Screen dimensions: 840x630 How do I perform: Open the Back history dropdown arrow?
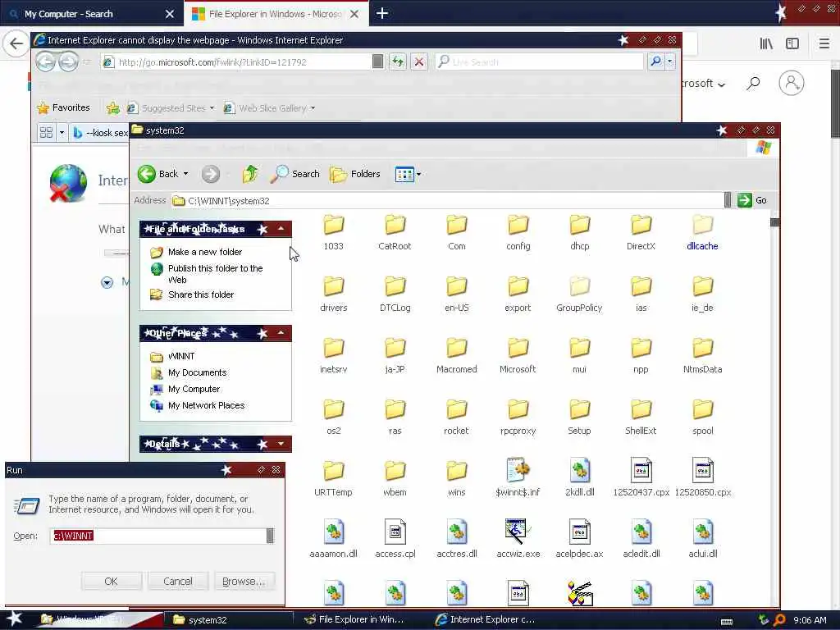[186, 174]
